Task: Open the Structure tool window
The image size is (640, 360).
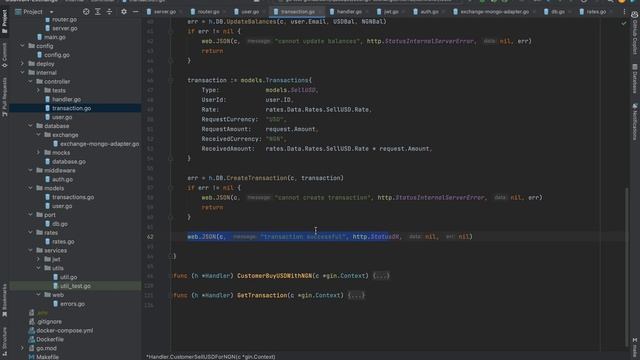Action: point(4,340)
